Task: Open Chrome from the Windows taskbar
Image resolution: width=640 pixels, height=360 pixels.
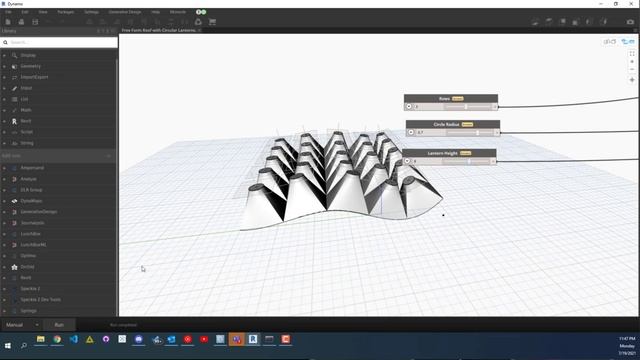Action: coord(57,339)
